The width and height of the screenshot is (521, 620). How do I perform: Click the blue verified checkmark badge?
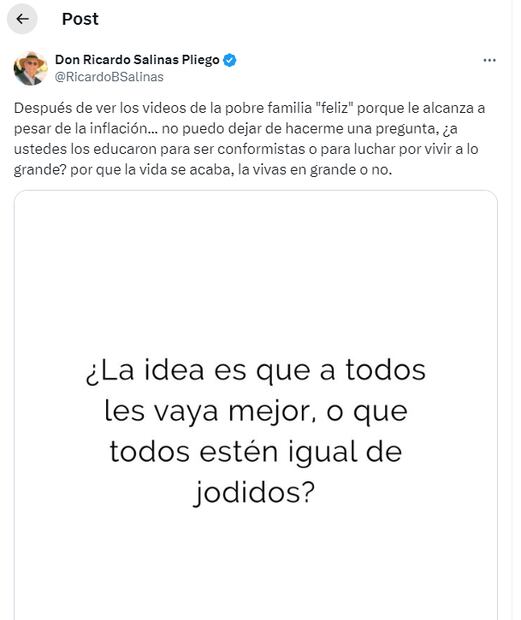[230, 60]
